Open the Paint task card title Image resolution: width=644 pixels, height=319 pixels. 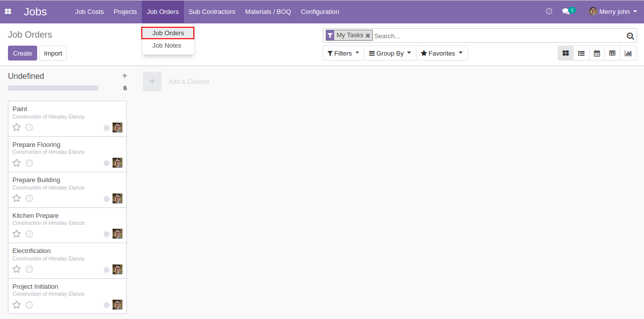click(20, 109)
